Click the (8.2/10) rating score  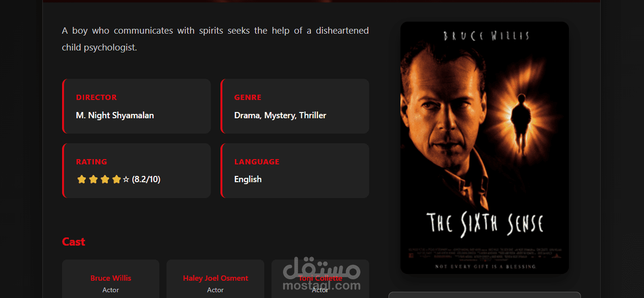point(146,179)
